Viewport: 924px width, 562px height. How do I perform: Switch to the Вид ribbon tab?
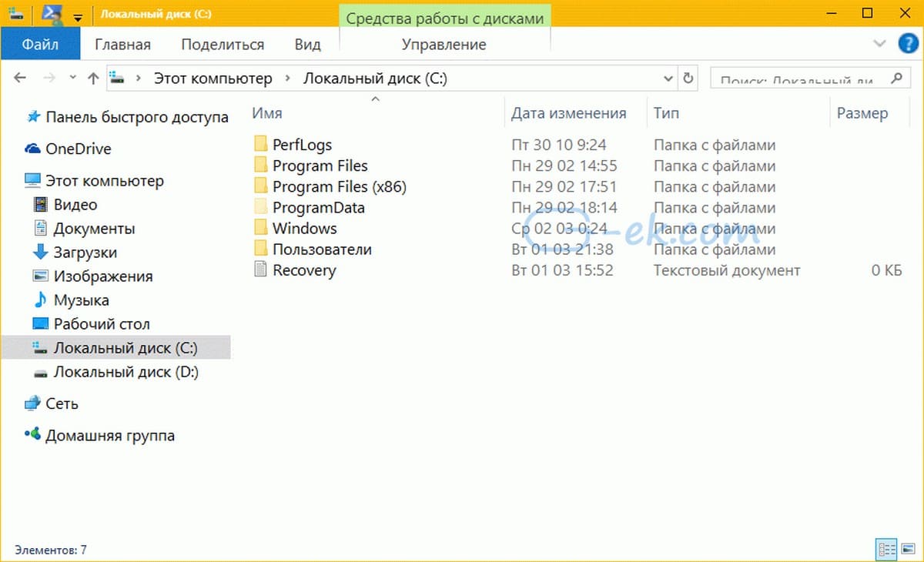307,45
